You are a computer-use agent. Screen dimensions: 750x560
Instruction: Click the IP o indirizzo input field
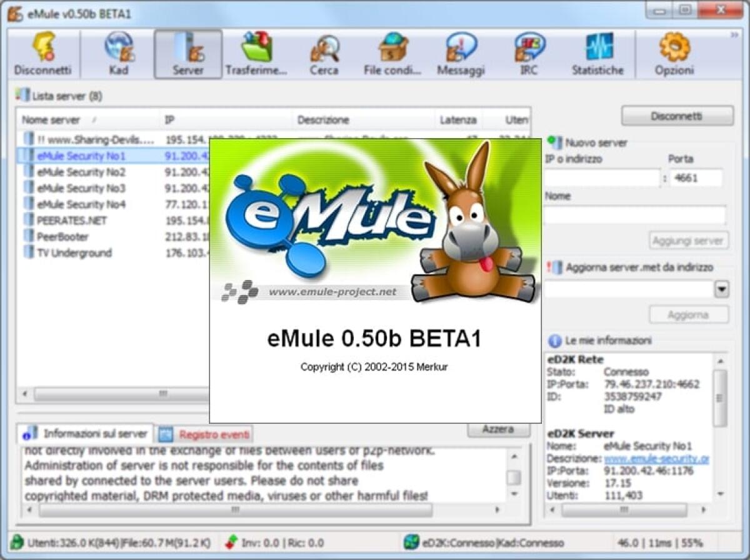pos(600,176)
